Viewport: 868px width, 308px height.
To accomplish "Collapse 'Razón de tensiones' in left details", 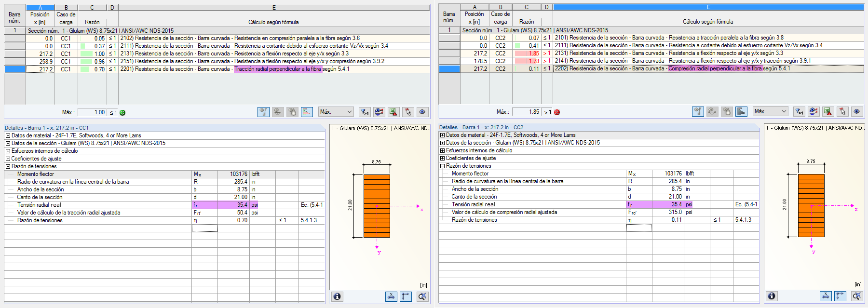I will (8, 166).
